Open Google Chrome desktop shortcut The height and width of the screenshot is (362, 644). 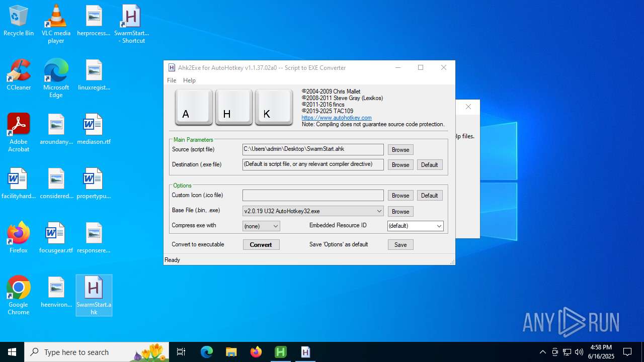pyautogui.click(x=19, y=296)
